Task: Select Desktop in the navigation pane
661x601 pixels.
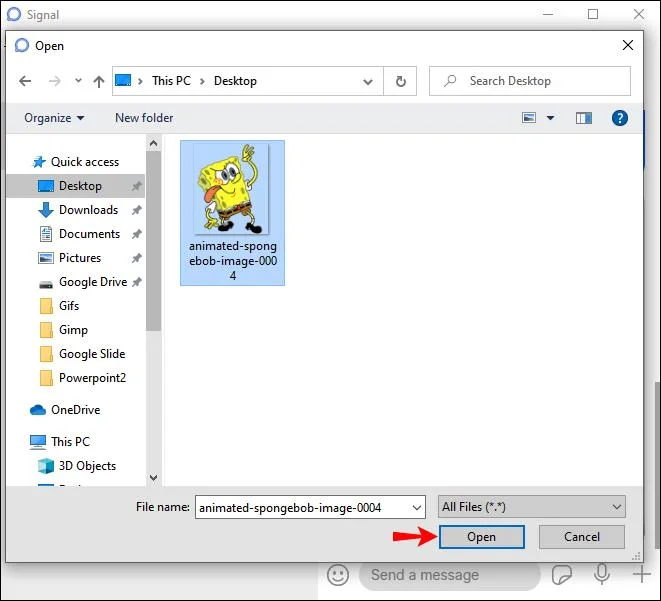Action: 76,186
